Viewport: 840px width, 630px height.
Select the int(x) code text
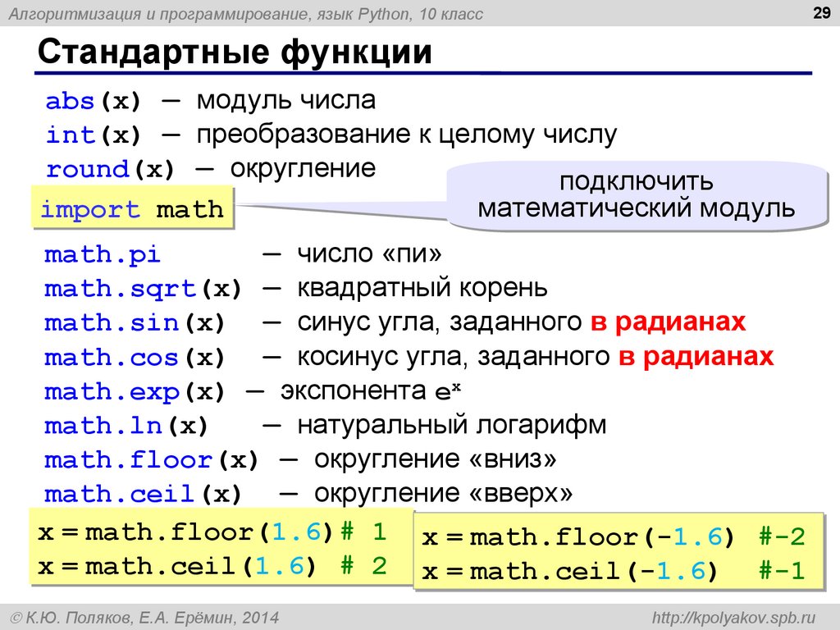94,135
